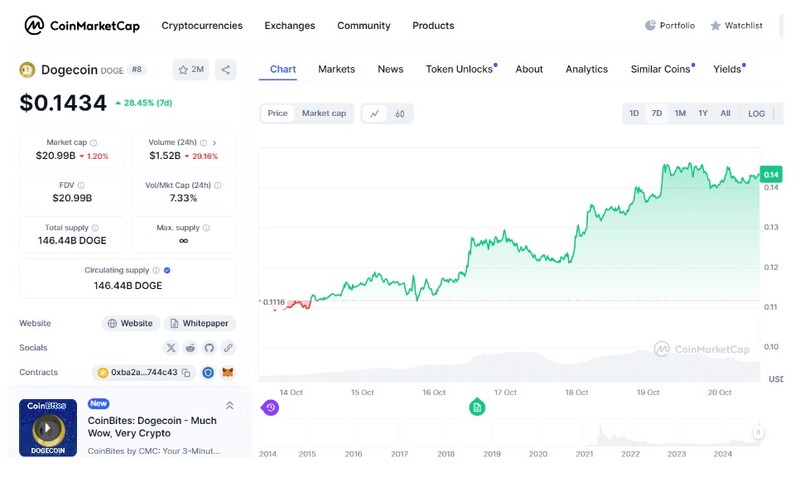Open the Whitepaper button
The height and width of the screenshot is (477, 800).
pyautogui.click(x=200, y=323)
